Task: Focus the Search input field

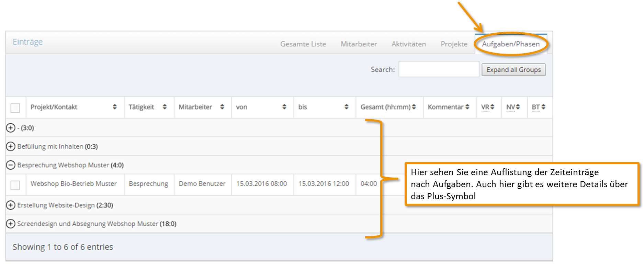Action: (x=439, y=69)
